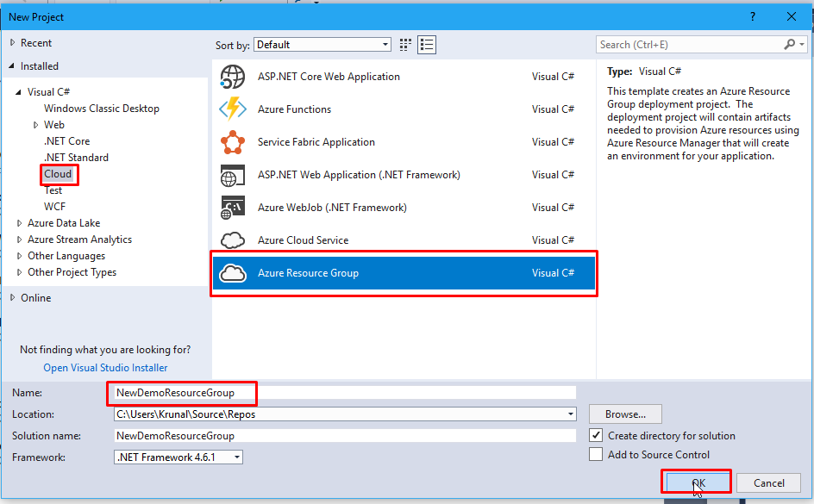Select the .NET Standard category
This screenshot has height=504, width=814.
point(76,157)
